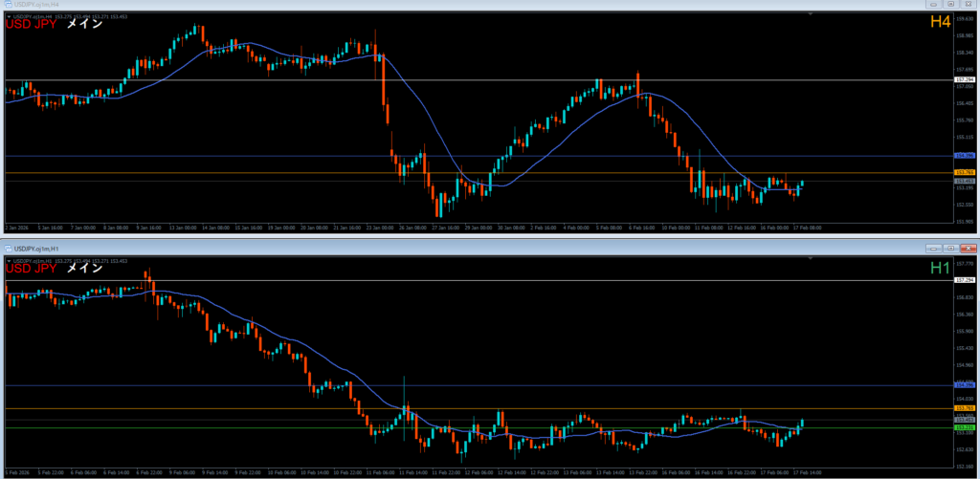Select the orange 153.765 price label on H1 chart
This screenshot has height=479, width=980.
[964, 409]
